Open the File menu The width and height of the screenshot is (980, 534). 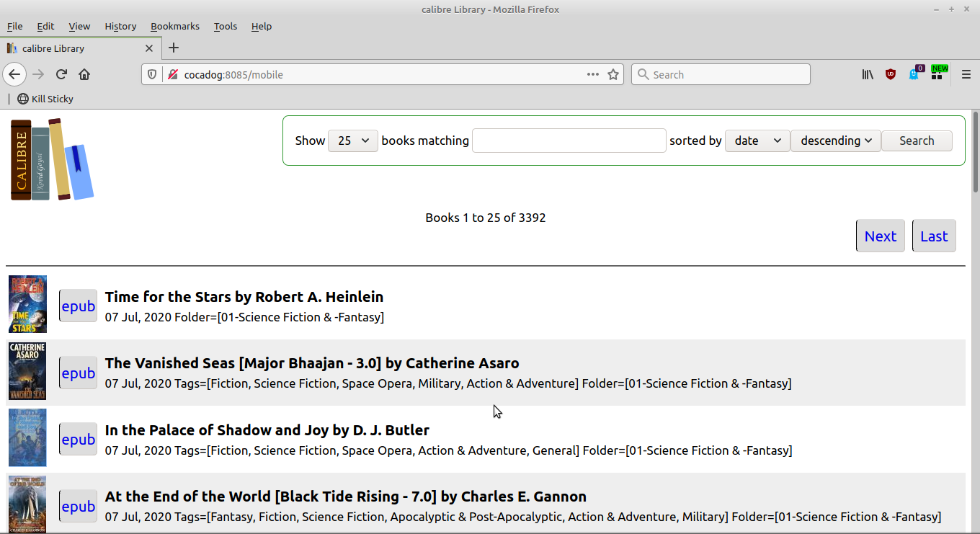click(14, 26)
